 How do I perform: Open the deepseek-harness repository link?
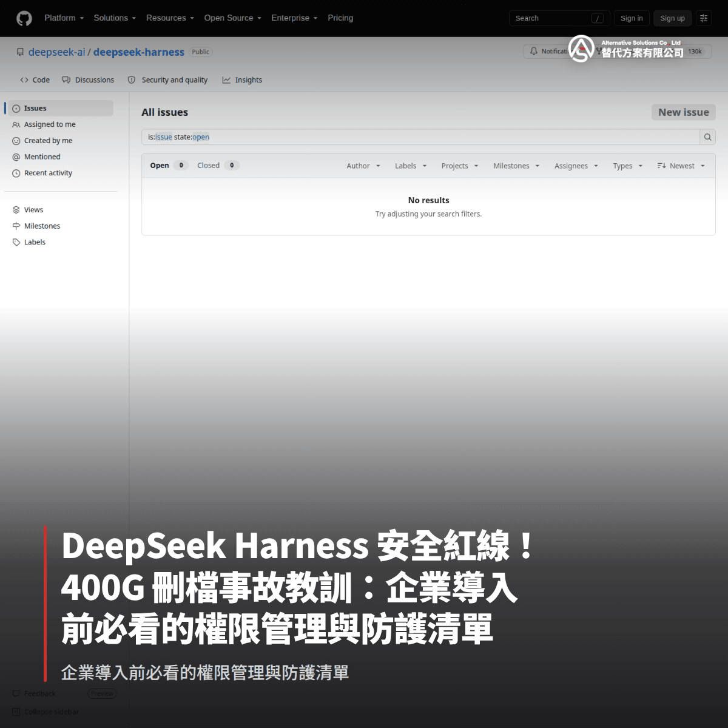tap(139, 52)
